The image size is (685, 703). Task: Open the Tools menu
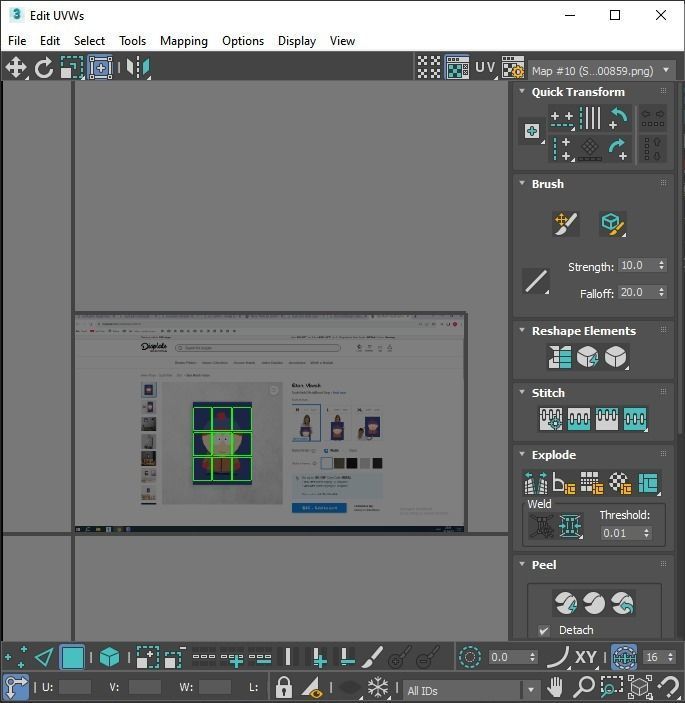click(x=132, y=41)
